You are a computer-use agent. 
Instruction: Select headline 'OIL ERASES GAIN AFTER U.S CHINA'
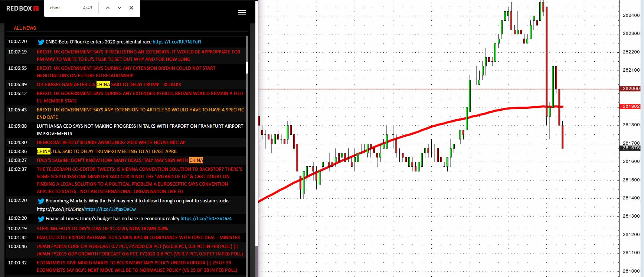tap(109, 84)
